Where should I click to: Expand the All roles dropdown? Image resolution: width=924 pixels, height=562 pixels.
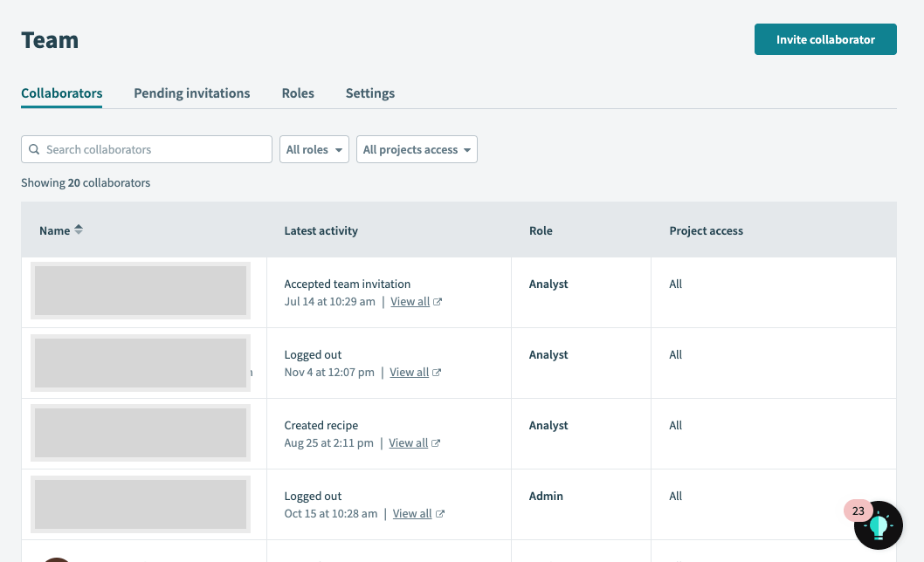click(314, 149)
